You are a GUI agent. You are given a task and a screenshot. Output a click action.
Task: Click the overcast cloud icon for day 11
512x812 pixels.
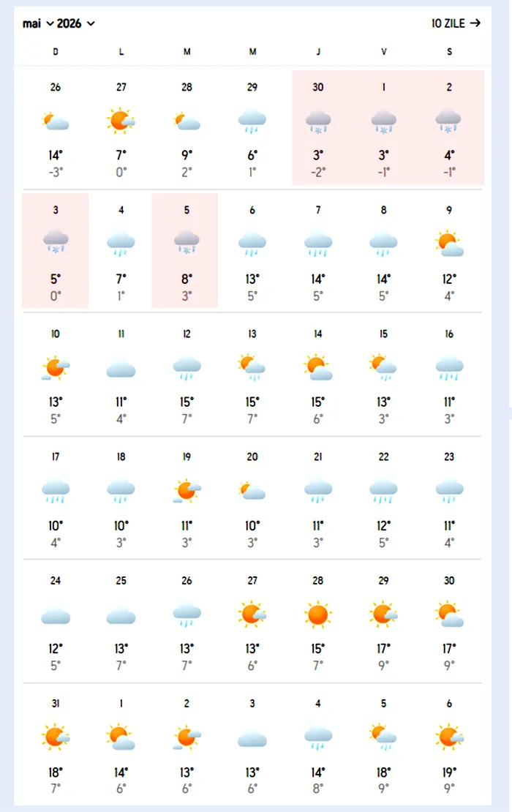tap(121, 368)
